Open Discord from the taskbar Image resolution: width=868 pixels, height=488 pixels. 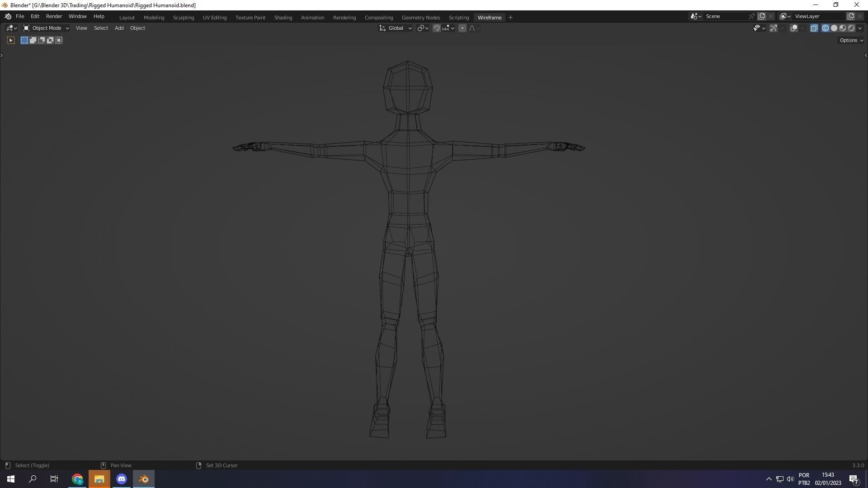pyautogui.click(x=121, y=479)
